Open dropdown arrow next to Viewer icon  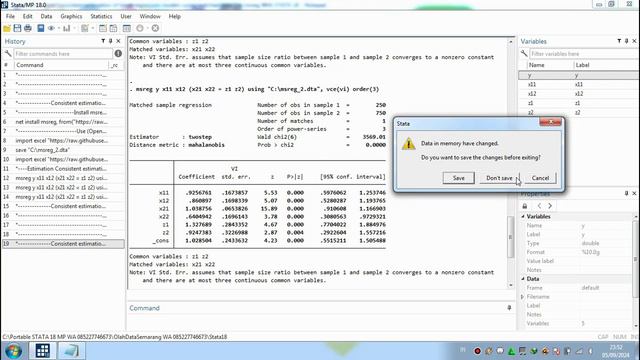[x=59, y=28]
